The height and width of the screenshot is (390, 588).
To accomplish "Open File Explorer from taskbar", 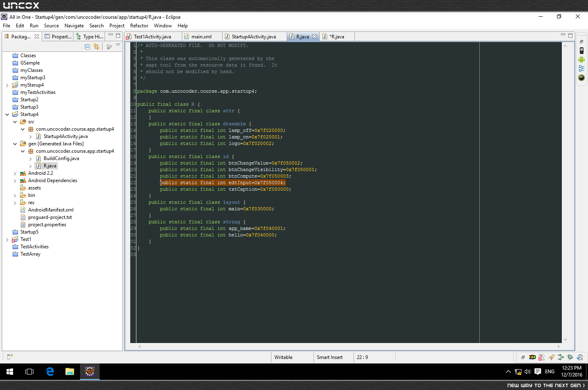I will (70, 372).
